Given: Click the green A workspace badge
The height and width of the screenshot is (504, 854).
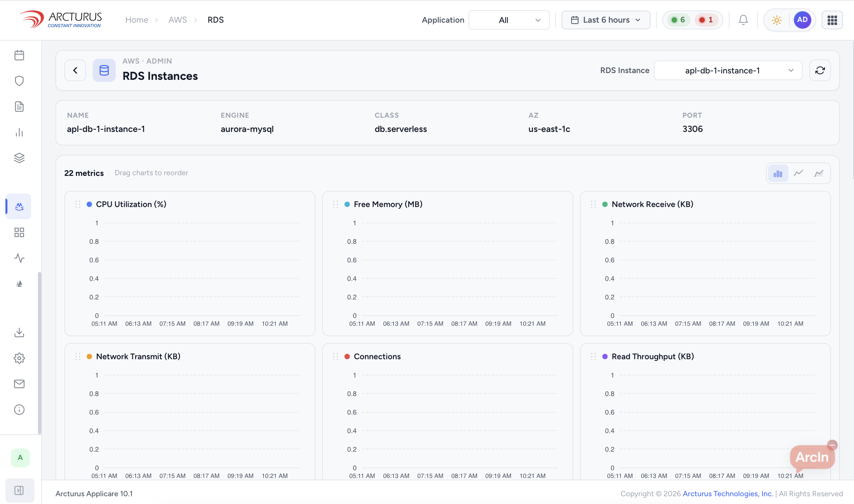Looking at the screenshot, I should (20, 458).
